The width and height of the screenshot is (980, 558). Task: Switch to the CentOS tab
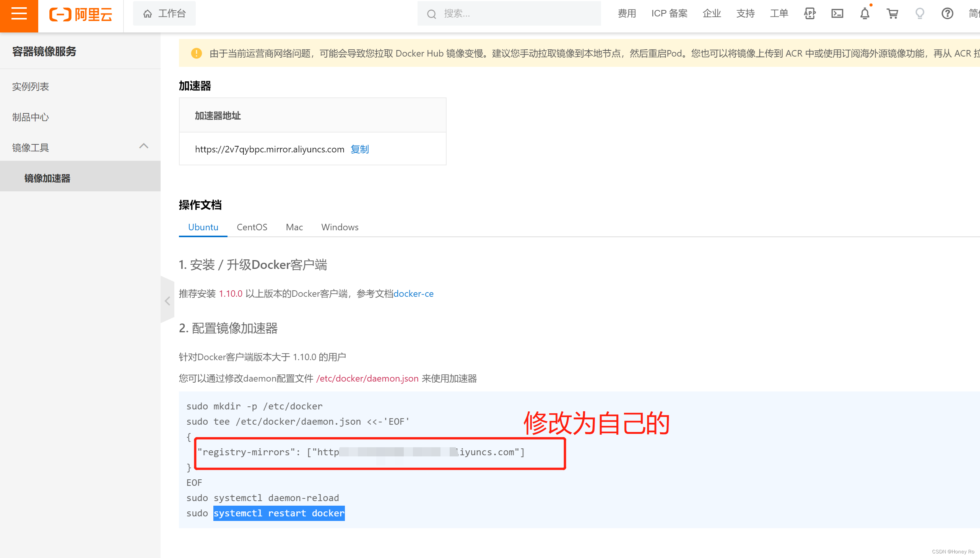click(x=252, y=227)
